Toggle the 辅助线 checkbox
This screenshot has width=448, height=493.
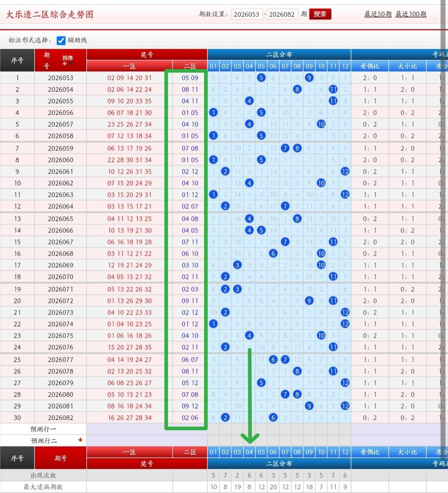click(x=61, y=40)
